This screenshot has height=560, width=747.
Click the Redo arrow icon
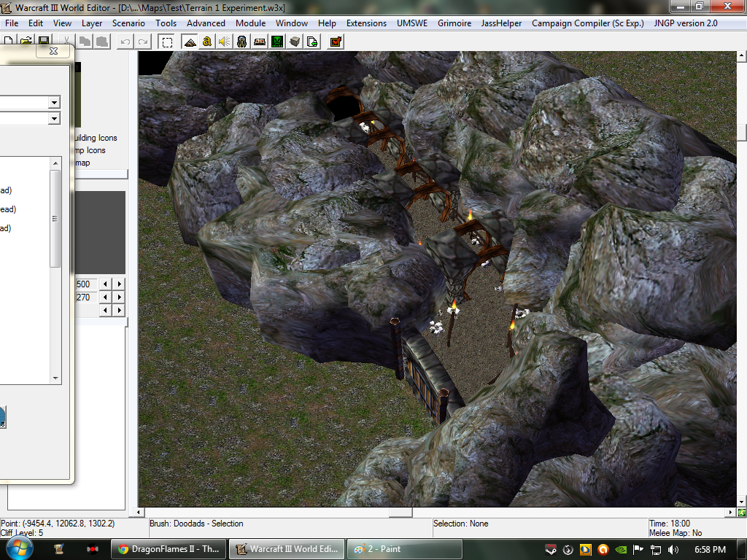coord(143,42)
